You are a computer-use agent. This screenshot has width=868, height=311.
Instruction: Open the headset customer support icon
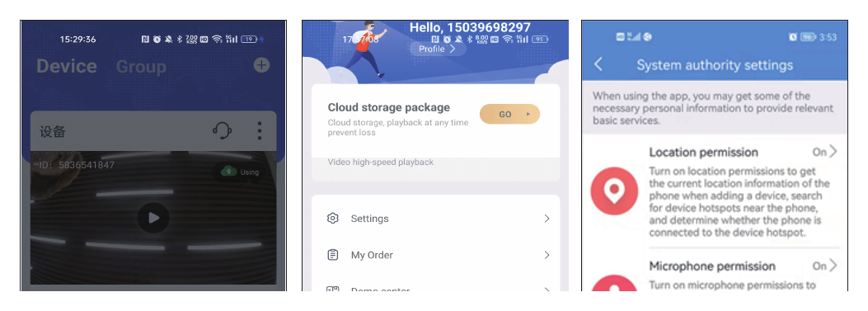click(x=222, y=131)
